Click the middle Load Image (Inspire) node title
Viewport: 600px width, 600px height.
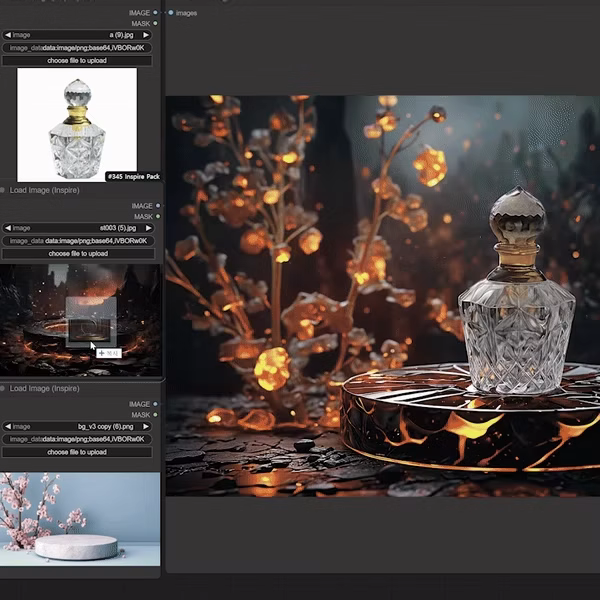(x=44, y=190)
